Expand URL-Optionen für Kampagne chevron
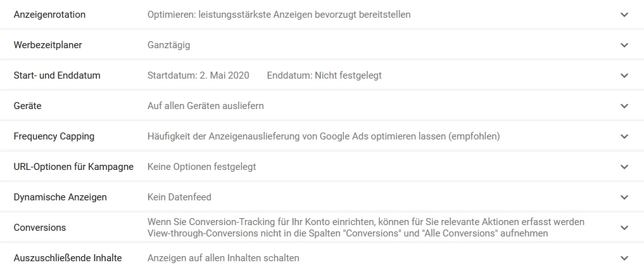Viewport: 644px width, 272px height. pos(624,167)
